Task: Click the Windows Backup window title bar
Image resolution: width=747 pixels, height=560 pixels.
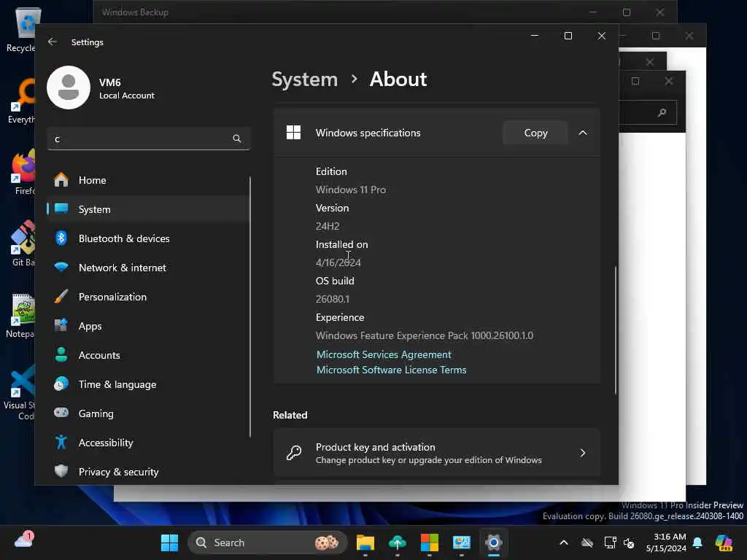Action: 333,12
